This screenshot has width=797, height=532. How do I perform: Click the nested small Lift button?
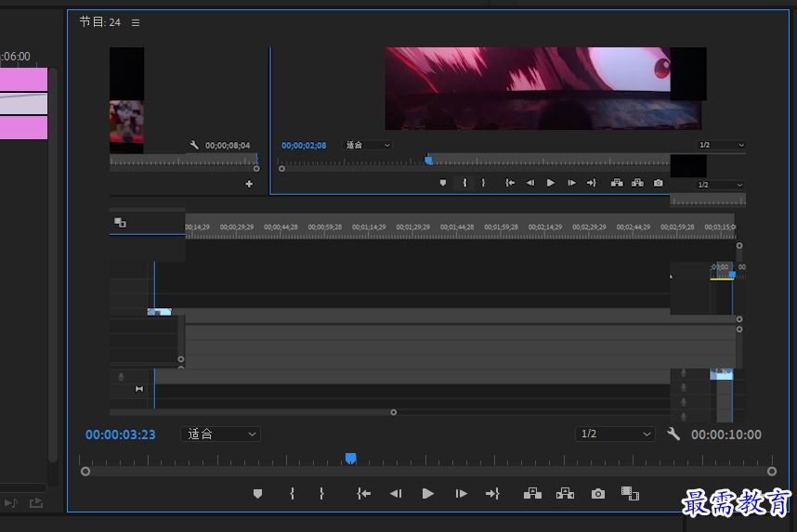(617, 183)
